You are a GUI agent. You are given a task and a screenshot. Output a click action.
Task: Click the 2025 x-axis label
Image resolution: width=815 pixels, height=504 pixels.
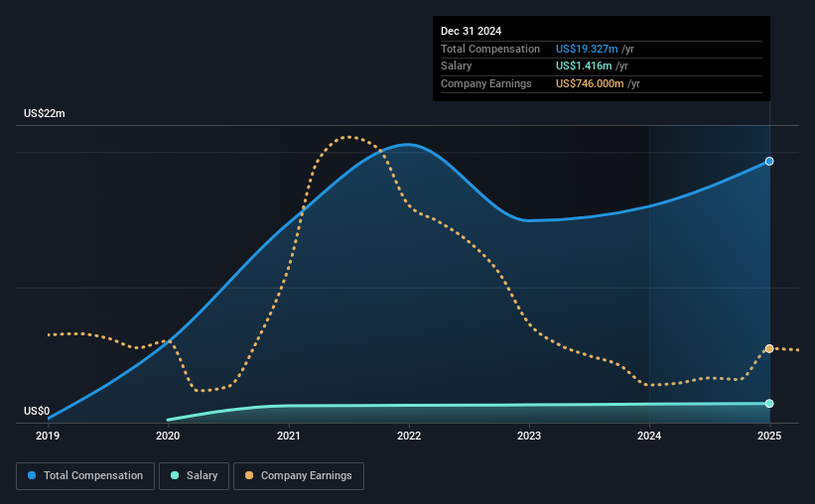tap(769, 436)
